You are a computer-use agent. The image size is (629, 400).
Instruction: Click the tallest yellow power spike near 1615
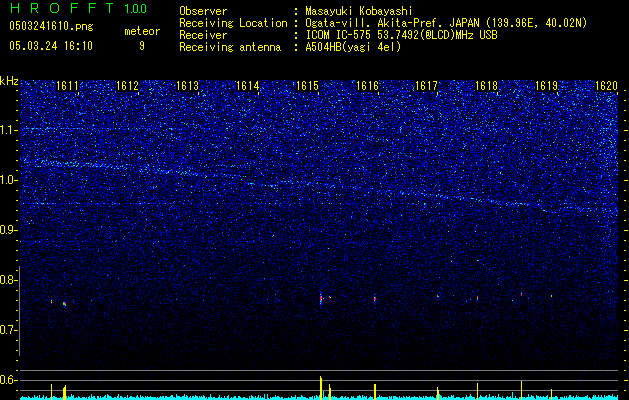tap(321, 388)
